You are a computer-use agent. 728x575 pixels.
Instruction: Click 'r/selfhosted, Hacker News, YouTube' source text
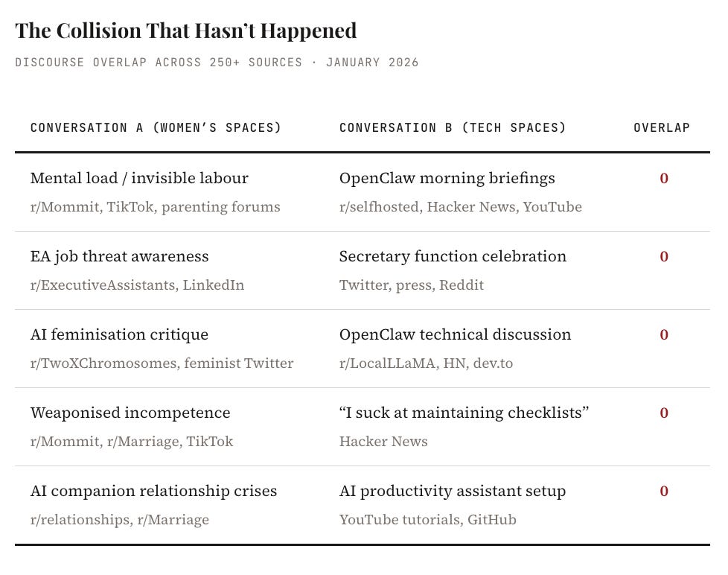[461, 206]
